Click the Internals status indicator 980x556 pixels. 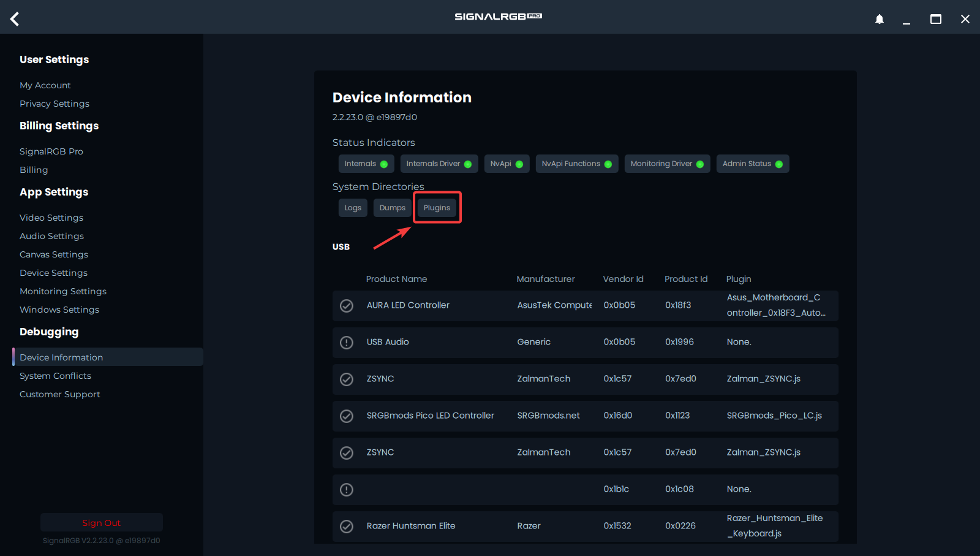tap(366, 164)
